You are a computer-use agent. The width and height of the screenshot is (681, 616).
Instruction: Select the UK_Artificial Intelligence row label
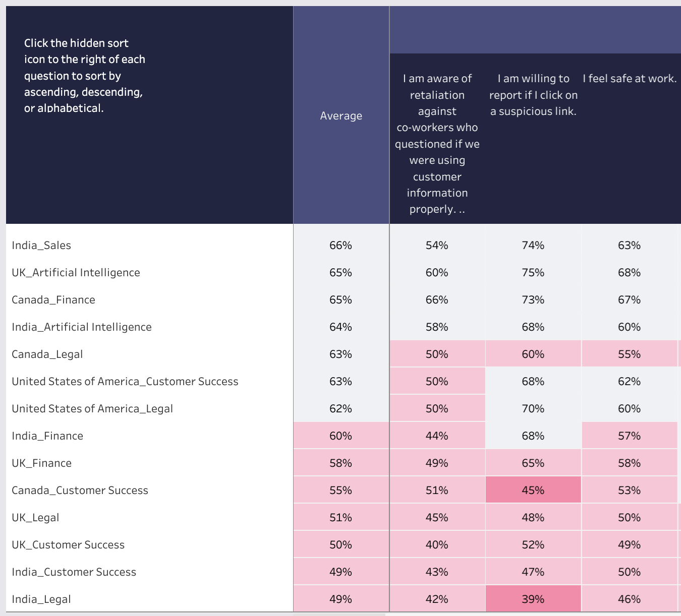(76, 273)
